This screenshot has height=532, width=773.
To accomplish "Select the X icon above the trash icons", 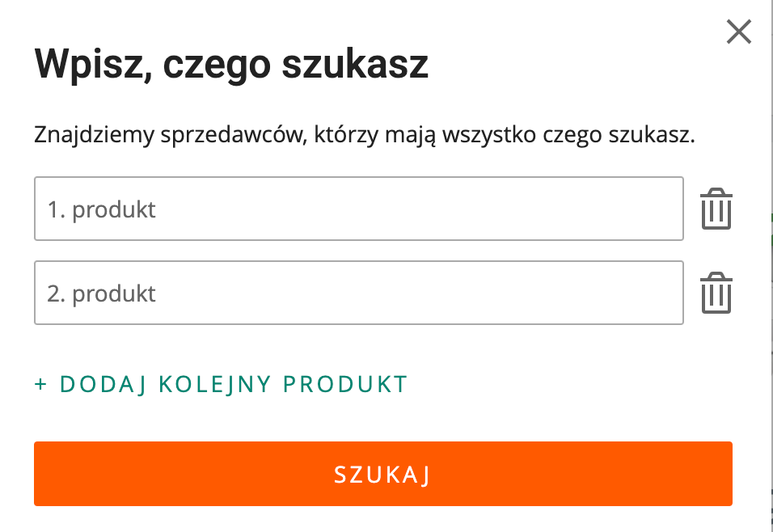I will tap(739, 32).
